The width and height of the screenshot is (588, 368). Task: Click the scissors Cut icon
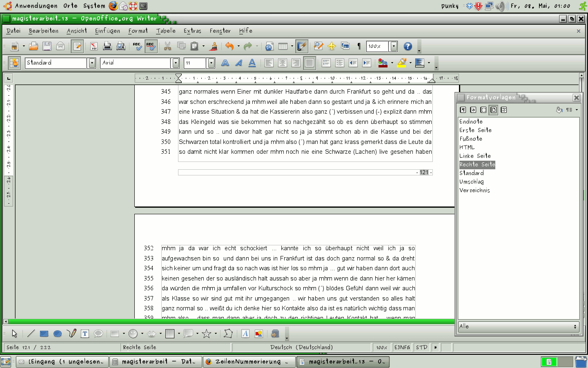(x=167, y=47)
